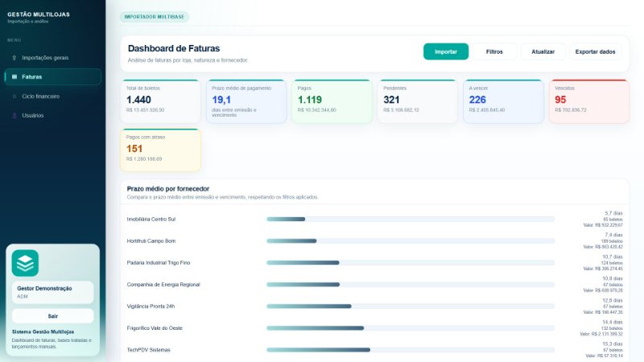644x362 pixels.
Task: Open Importações gerais menu item
Action: (x=52, y=58)
